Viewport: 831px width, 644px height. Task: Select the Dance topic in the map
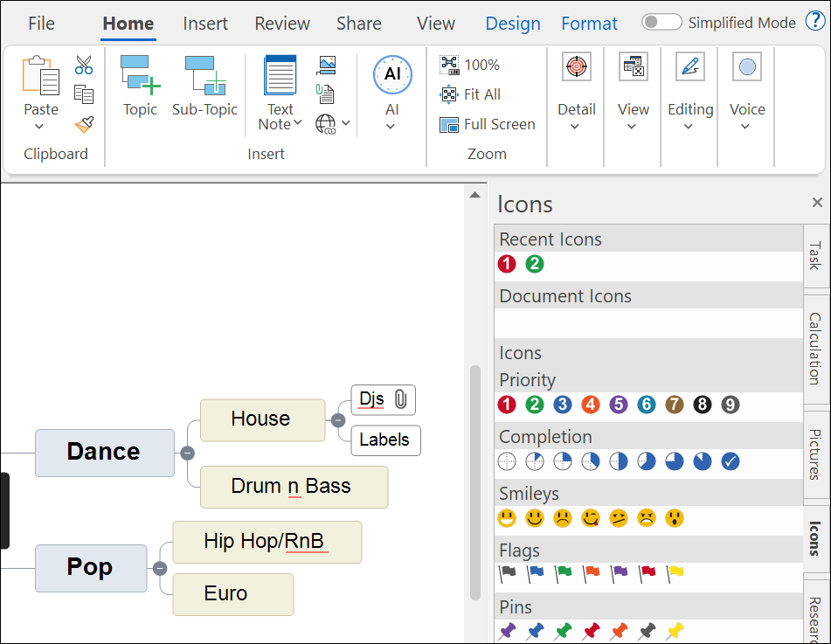[105, 453]
